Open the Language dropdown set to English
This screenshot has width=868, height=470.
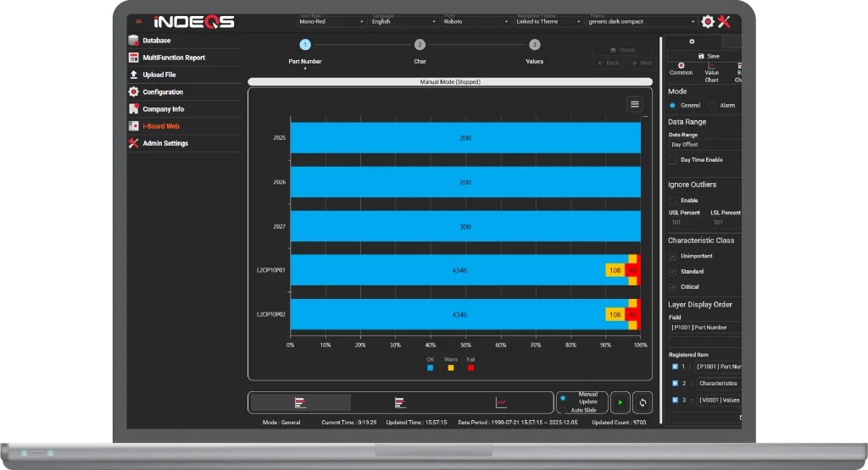pyautogui.click(x=403, y=22)
